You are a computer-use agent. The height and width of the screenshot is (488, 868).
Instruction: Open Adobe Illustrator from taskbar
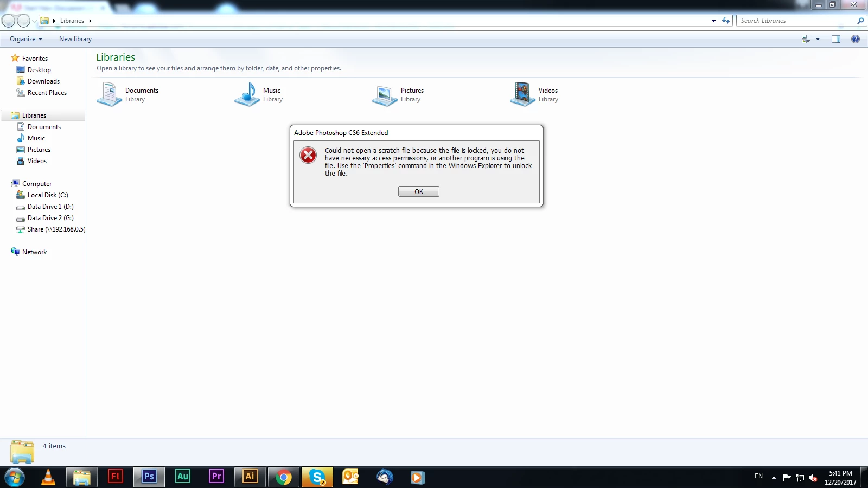pyautogui.click(x=250, y=477)
